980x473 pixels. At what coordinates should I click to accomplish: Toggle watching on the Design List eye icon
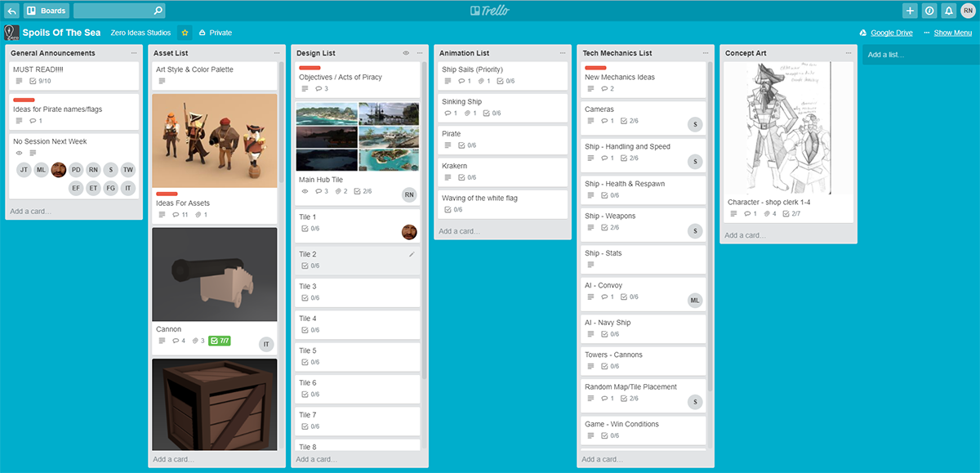pyautogui.click(x=406, y=52)
